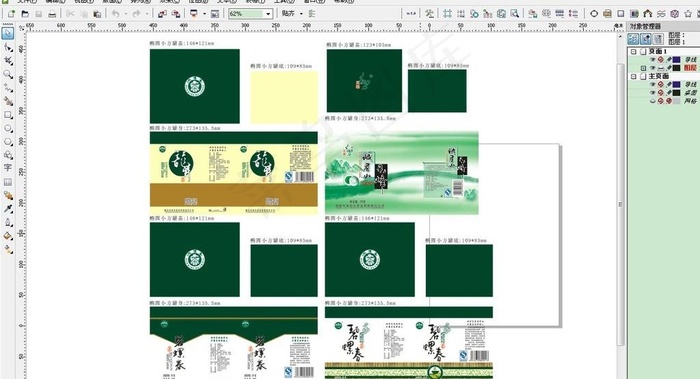The image size is (700, 379).
Task: Print the document using the printer icon
Action: [52, 14]
